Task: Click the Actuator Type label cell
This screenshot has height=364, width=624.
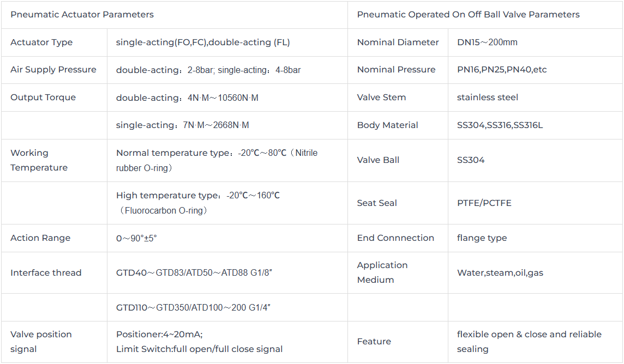Action: point(54,43)
